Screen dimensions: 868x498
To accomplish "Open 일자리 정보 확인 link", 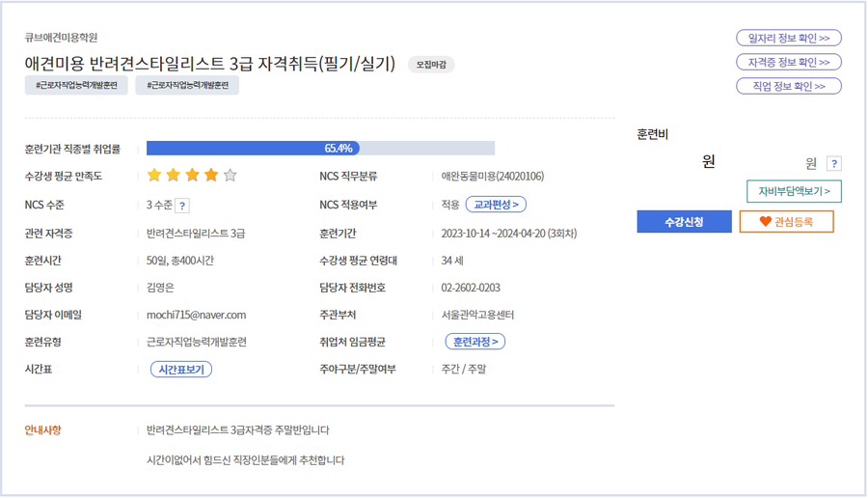I will [788, 39].
